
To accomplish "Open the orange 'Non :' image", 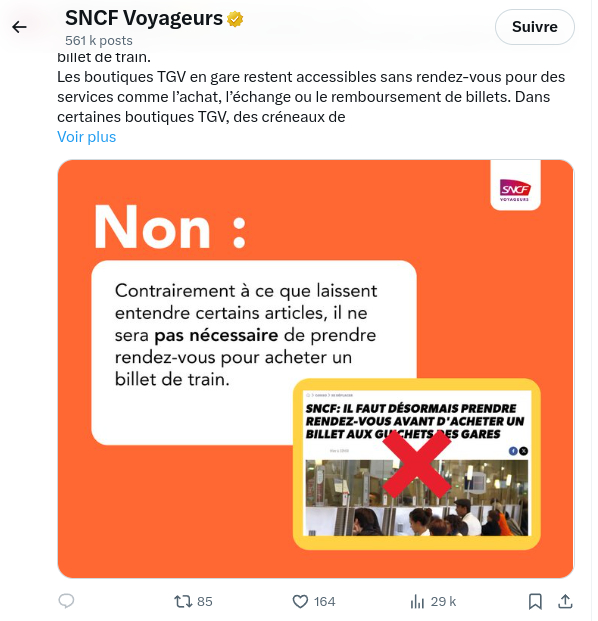I will (316, 369).
